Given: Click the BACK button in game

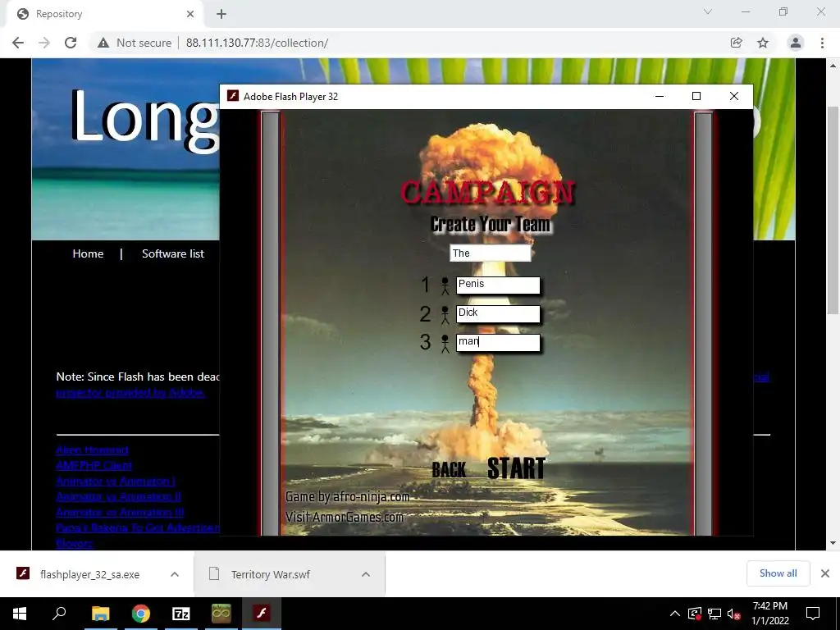Looking at the screenshot, I should tap(449, 470).
